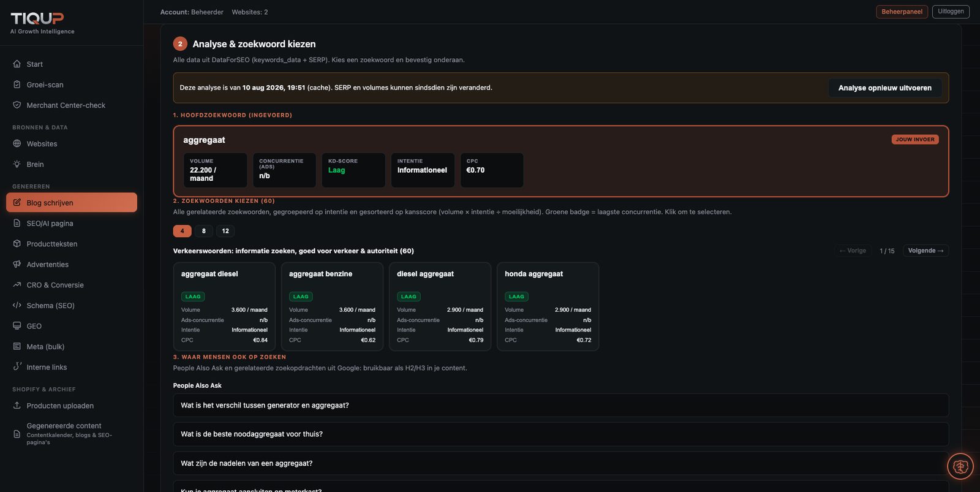Click the Websites: 2 header label
980x492 pixels.
coord(250,12)
